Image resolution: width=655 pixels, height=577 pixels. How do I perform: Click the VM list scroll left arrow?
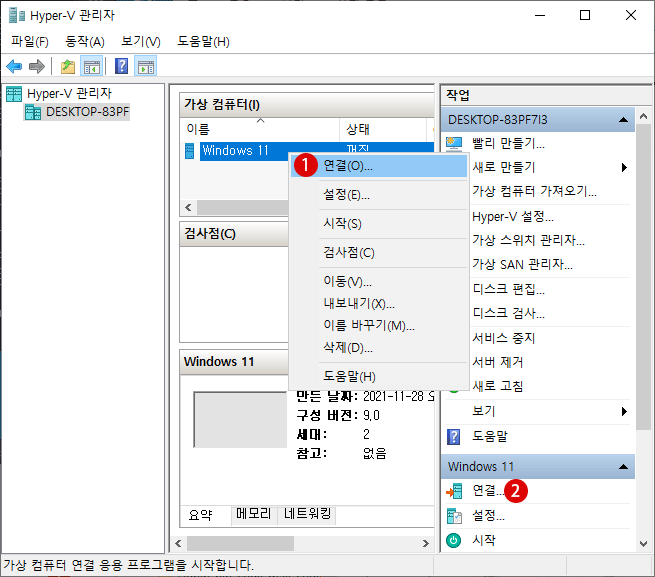tap(189, 208)
